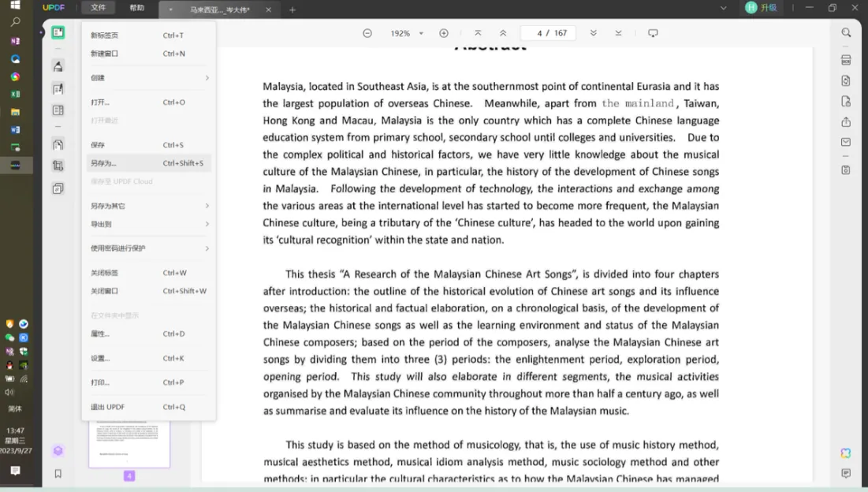
Task: Open the search icon in right sidebar
Action: pos(846,32)
